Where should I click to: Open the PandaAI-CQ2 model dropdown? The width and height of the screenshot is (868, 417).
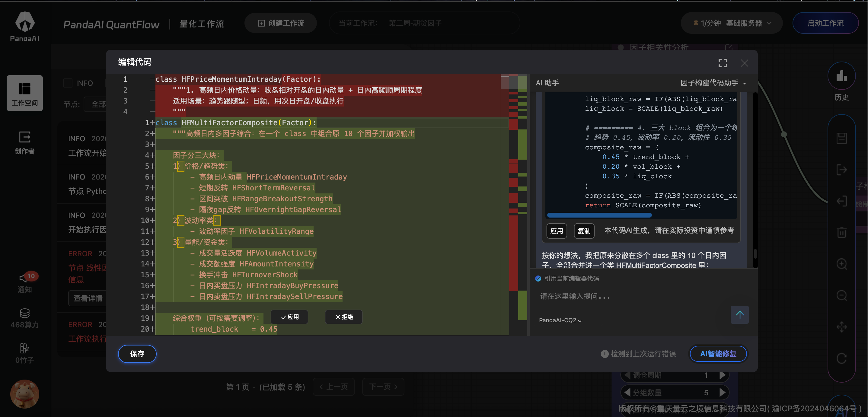pos(560,320)
